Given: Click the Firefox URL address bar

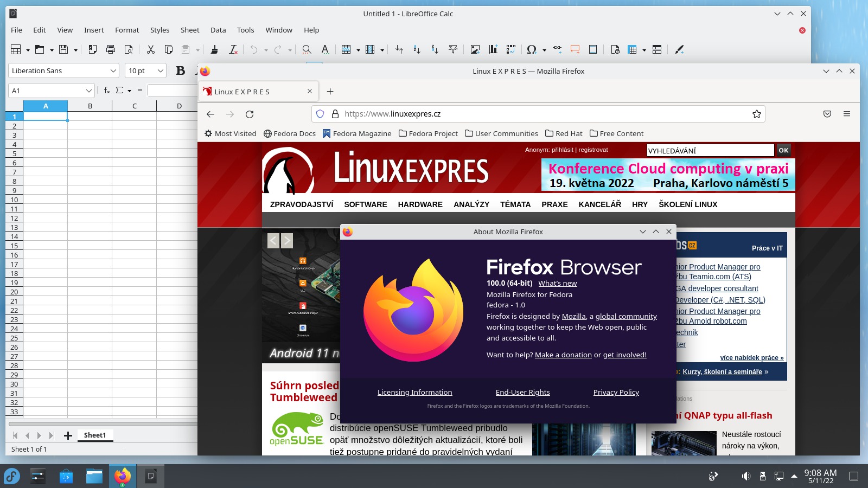Looking at the screenshot, I should click(x=538, y=114).
